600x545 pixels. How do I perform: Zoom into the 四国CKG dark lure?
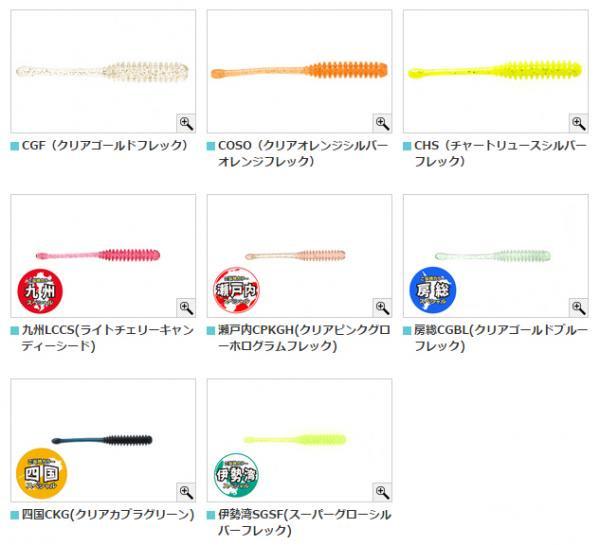tap(186, 492)
